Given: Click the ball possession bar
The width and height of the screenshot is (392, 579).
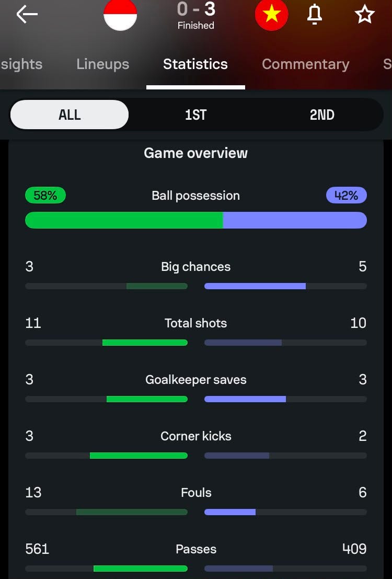Looking at the screenshot, I should (196, 220).
